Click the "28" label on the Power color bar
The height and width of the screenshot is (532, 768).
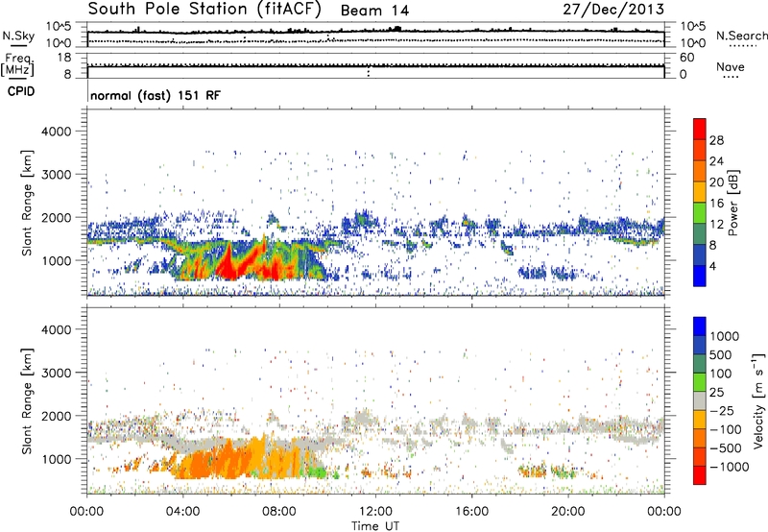(x=716, y=140)
